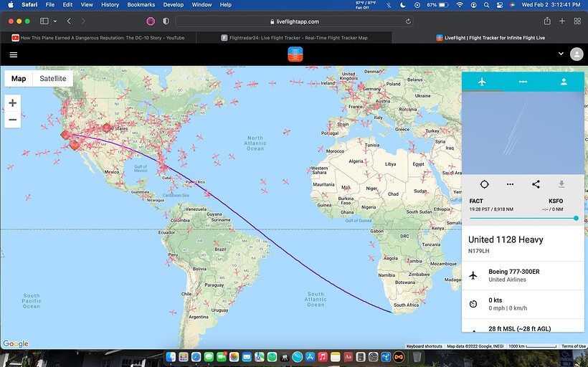Open Control Center
The width and height of the screenshot is (588, 367).
coord(500,5)
